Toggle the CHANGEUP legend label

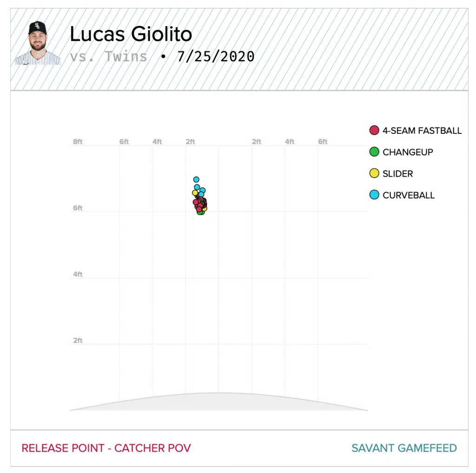(408, 152)
